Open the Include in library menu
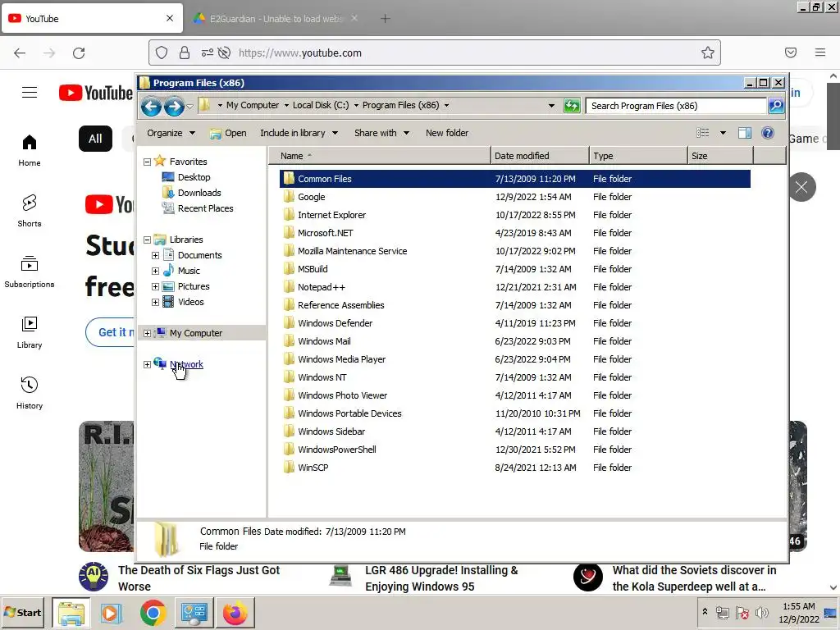This screenshot has height=630, width=840. [299, 133]
